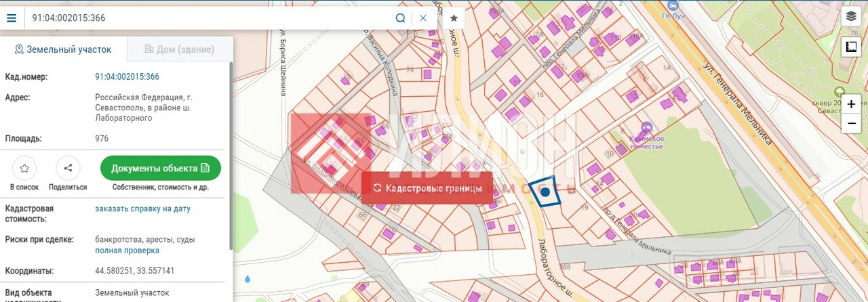Add parcel to list via star icon
868x302 pixels.
click(x=24, y=168)
